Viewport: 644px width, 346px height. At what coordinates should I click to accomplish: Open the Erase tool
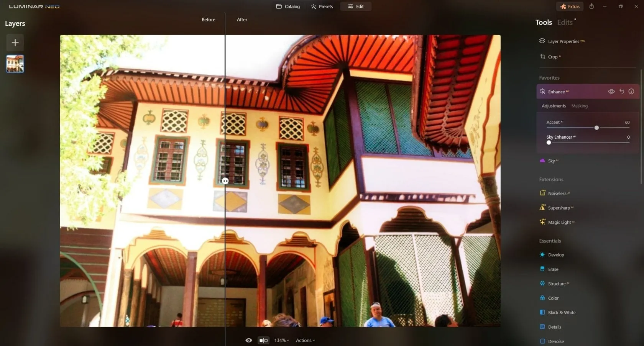(553, 269)
